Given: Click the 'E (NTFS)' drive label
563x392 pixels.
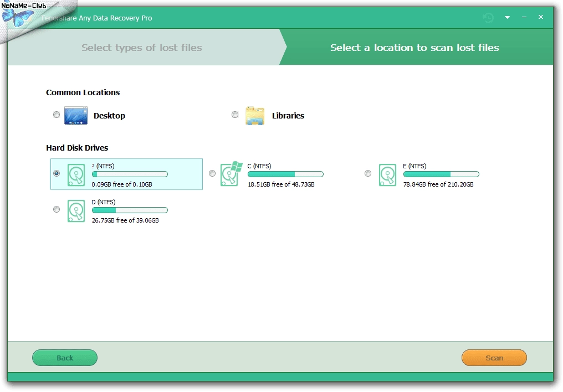Looking at the screenshot, I should click(414, 166).
